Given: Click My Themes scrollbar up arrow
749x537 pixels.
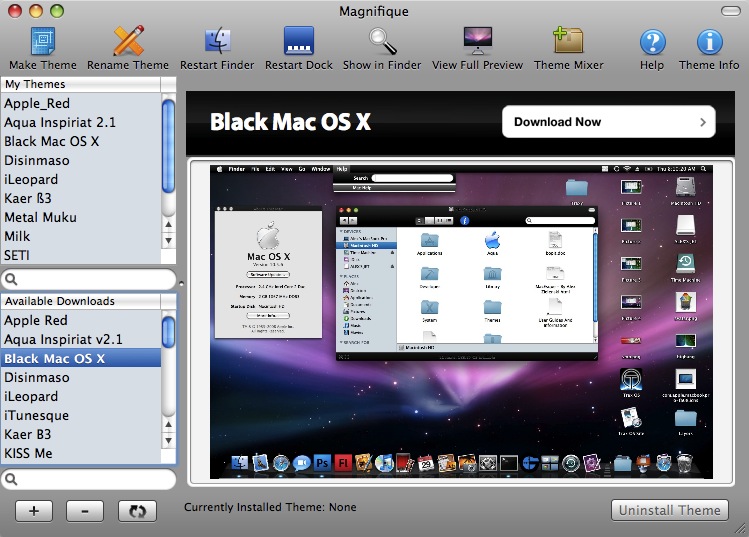Looking at the screenshot, I should pyautogui.click(x=168, y=224).
